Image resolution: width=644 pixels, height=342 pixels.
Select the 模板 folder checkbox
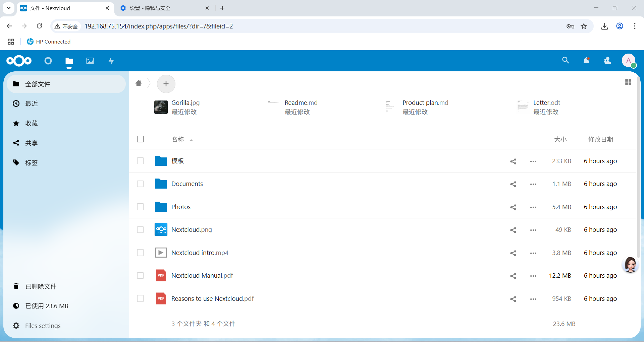141,161
